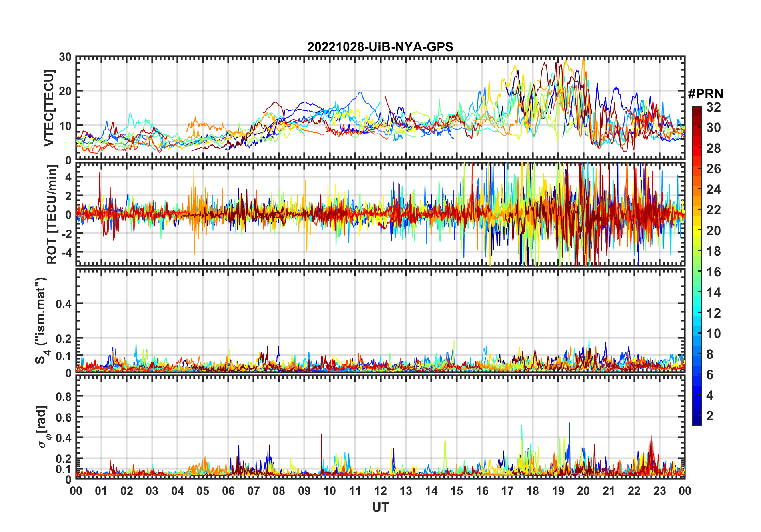Click x-axis hour tick "15"

tap(457, 491)
